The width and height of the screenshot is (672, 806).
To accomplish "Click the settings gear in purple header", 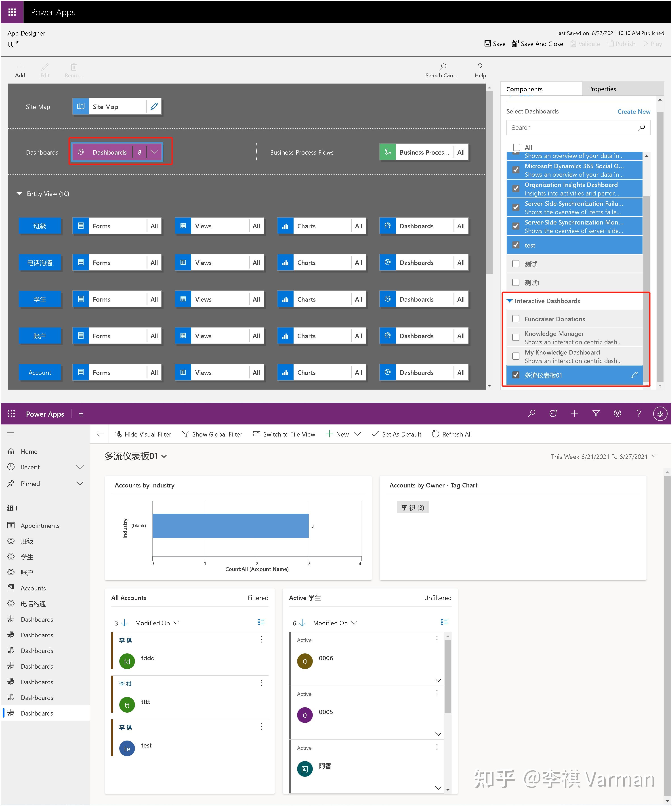I will coord(617,413).
